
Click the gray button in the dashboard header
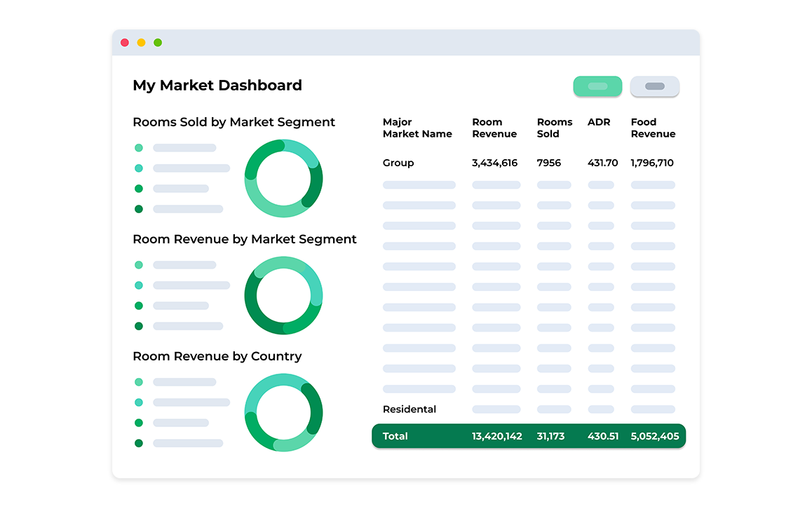coord(654,86)
